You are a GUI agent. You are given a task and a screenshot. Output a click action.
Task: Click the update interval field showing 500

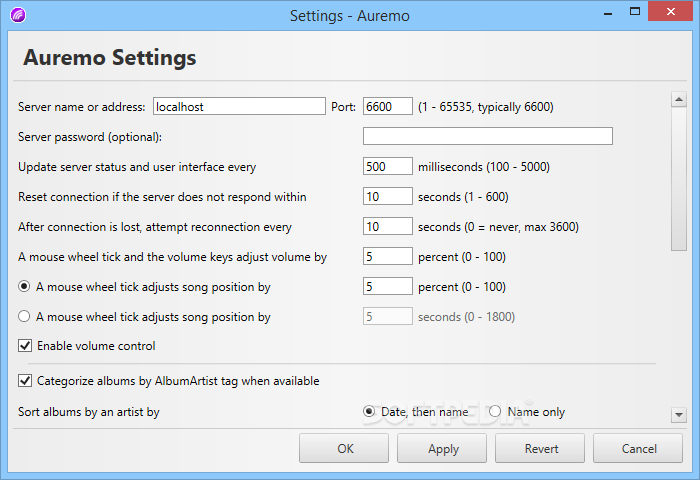[x=388, y=166]
